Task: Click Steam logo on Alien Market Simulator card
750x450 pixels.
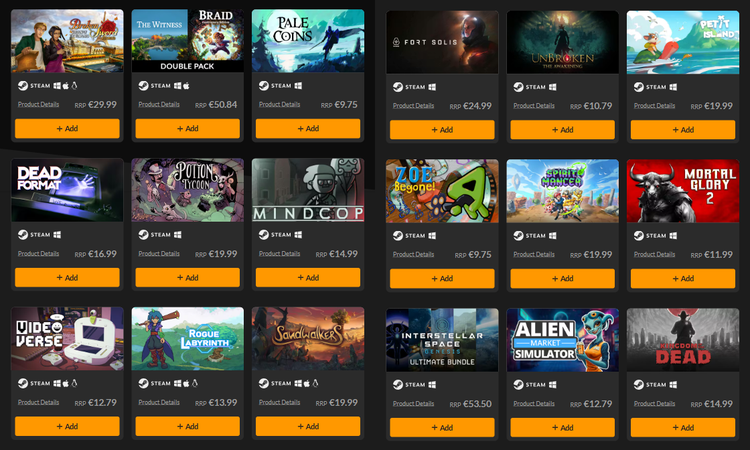Action: click(x=518, y=384)
